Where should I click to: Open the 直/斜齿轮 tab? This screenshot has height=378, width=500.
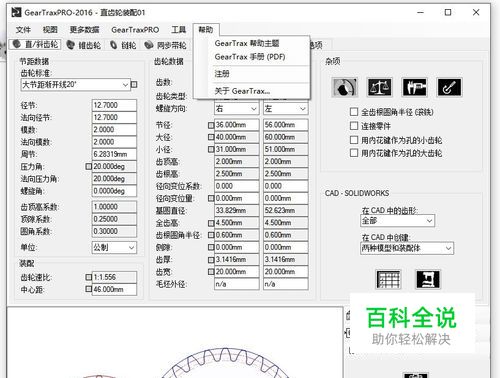click(x=35, y=44)
